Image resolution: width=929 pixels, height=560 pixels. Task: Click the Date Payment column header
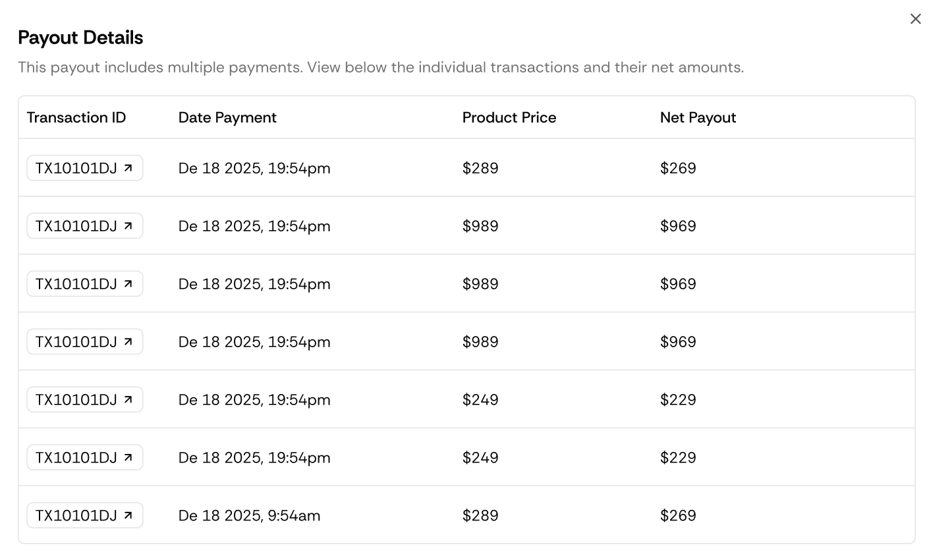[x=227, y=117]
